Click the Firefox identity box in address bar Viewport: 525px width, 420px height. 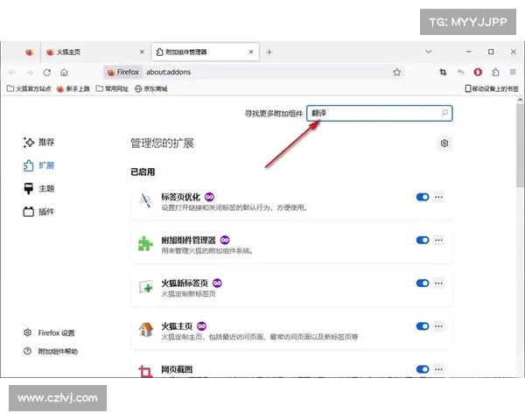(x=122, y=72)
